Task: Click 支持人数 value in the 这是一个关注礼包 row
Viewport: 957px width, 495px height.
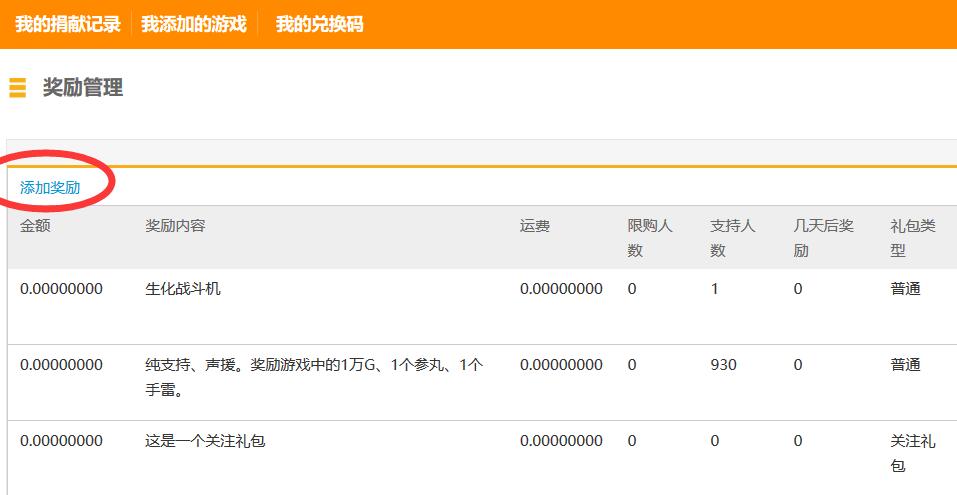Action: [x=715, y=441]
